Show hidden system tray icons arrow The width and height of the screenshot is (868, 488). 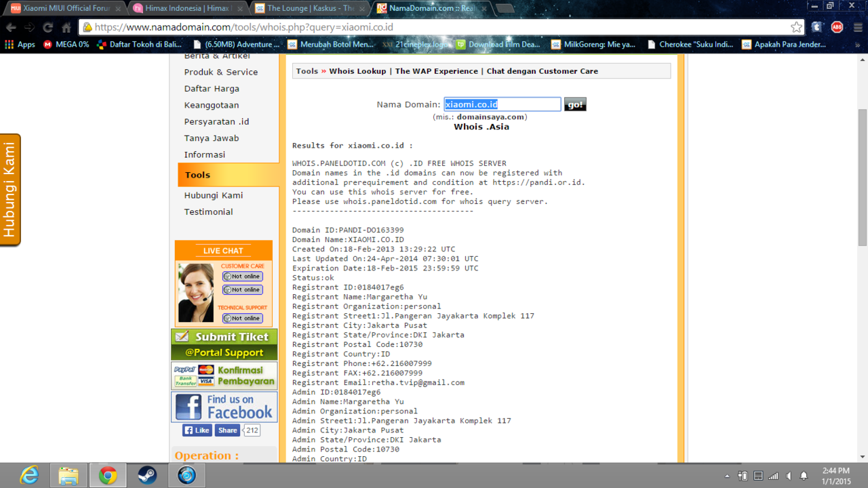[728, 476]
